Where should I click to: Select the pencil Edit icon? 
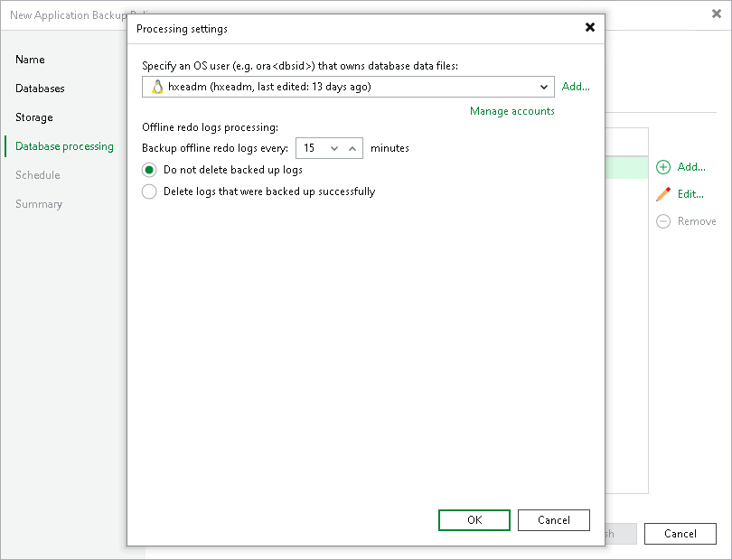(662, 194)
